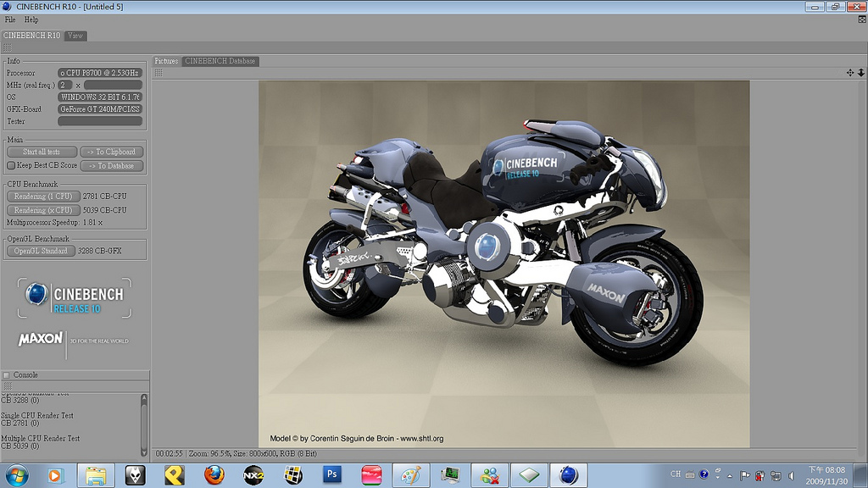The image size is (868, 488).
Task: Click the taskbar clock showing 08:08
Action: (827, 475)
